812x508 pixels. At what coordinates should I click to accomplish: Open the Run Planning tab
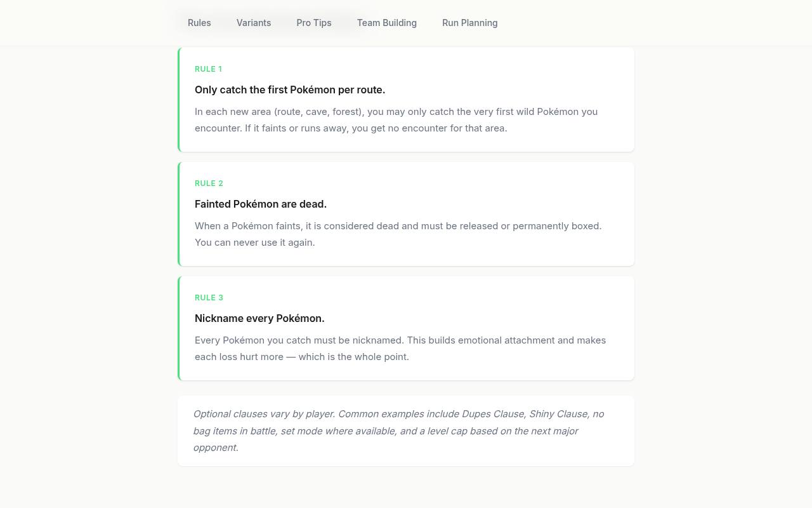coord(470,23)
